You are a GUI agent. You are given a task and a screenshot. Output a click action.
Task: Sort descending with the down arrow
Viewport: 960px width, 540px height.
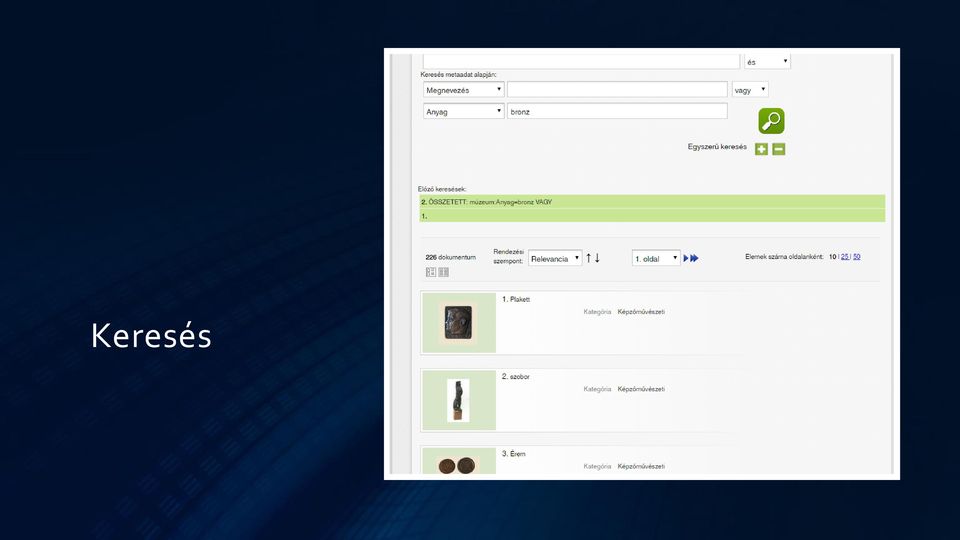pyautogui.click(x=597, y=258)
